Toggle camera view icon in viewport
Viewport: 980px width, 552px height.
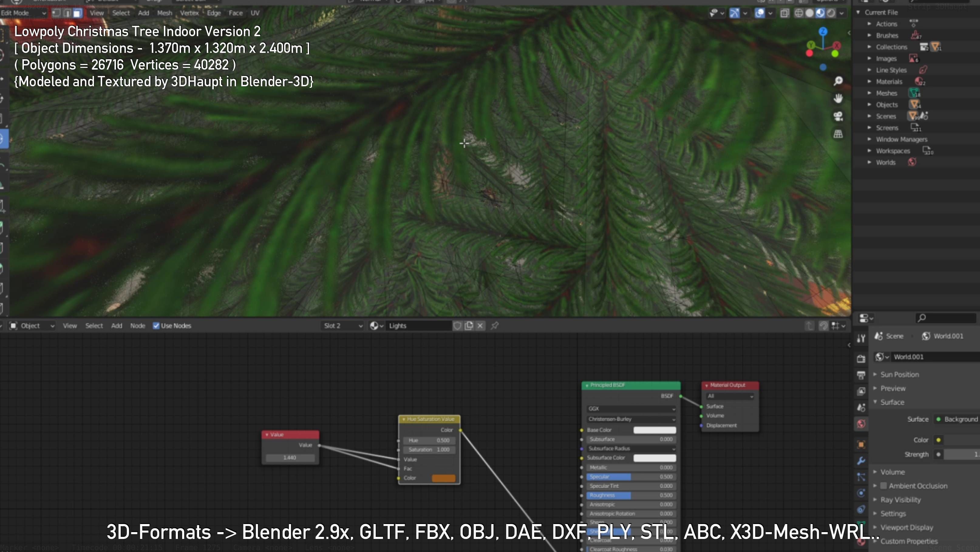(838, 116)
